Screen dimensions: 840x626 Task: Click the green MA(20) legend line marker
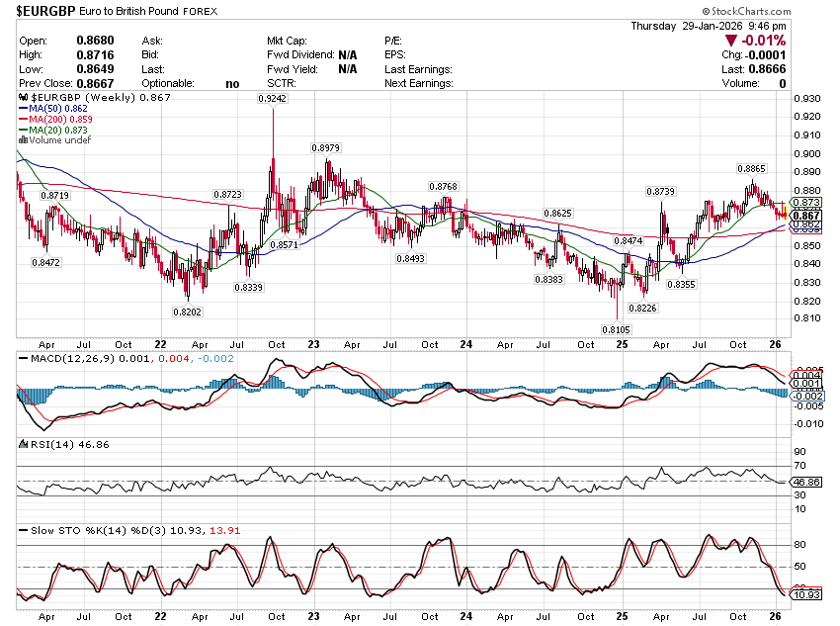[x=23, y=131]
